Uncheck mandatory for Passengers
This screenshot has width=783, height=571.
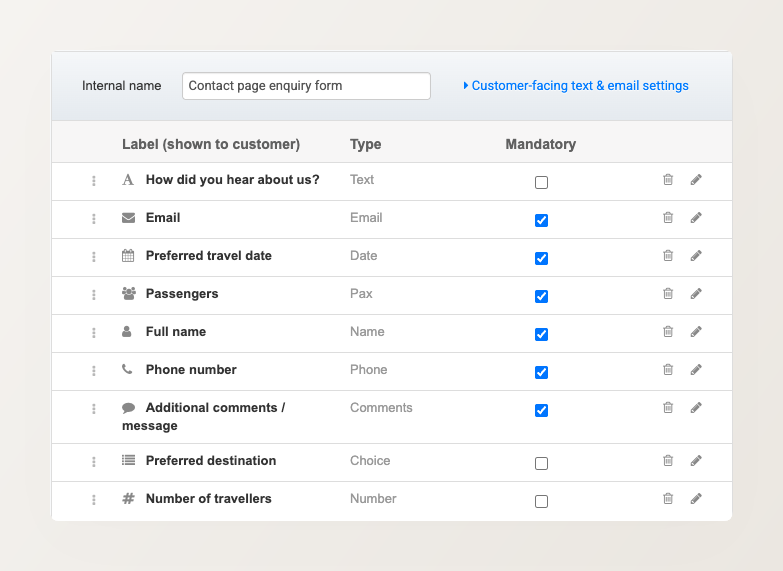pos(541,296)
